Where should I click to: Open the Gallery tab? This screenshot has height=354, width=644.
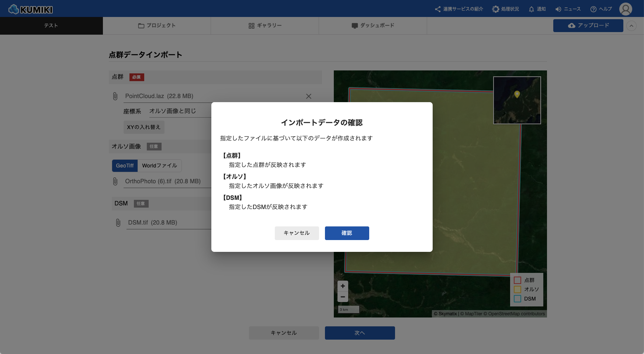(265, 25)
